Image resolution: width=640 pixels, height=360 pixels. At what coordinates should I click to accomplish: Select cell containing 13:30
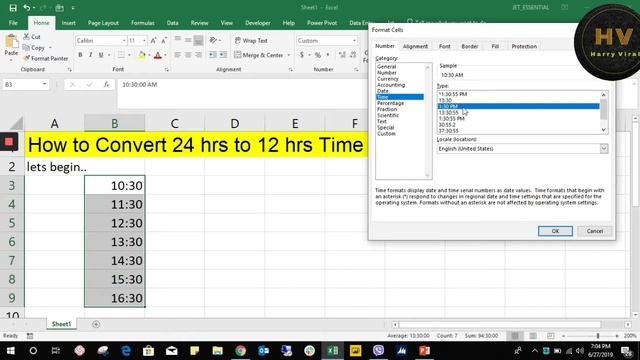(x=115, y=242)
